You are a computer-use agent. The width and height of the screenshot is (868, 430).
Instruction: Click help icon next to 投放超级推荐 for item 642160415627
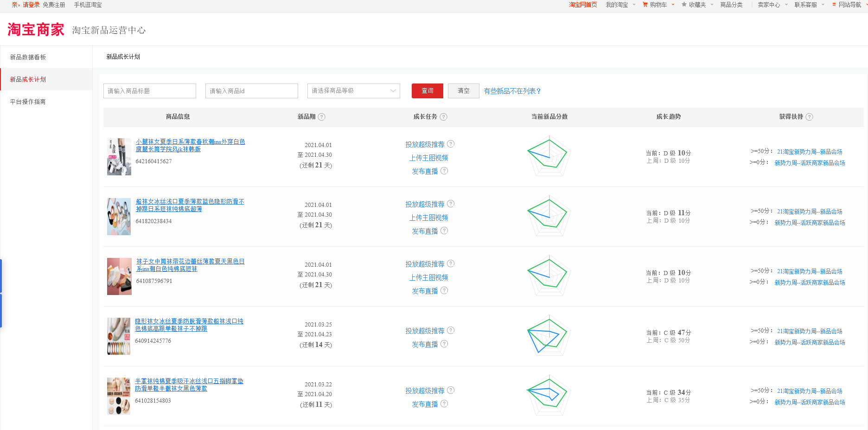point(451,144)
